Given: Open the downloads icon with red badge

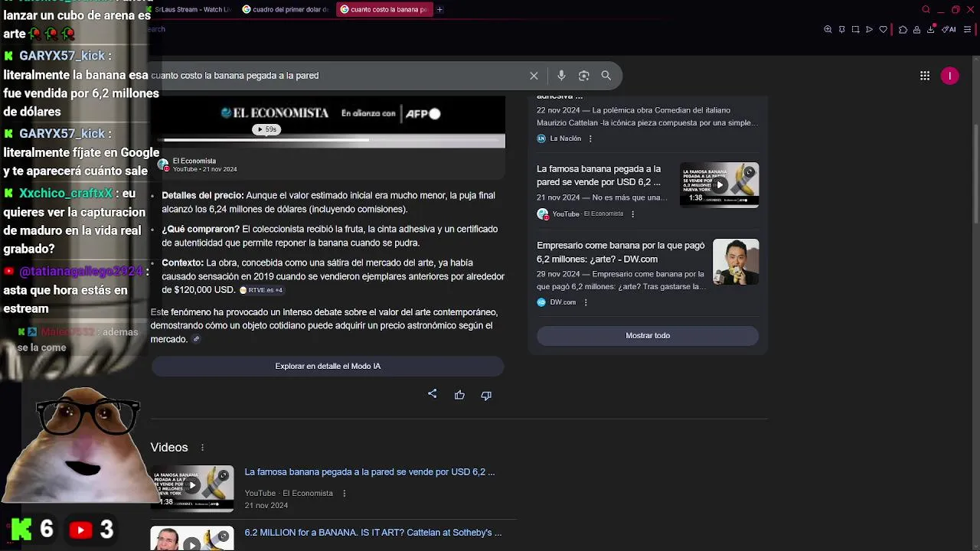Looking at the screenshot, I should click(x=931, y=29).
